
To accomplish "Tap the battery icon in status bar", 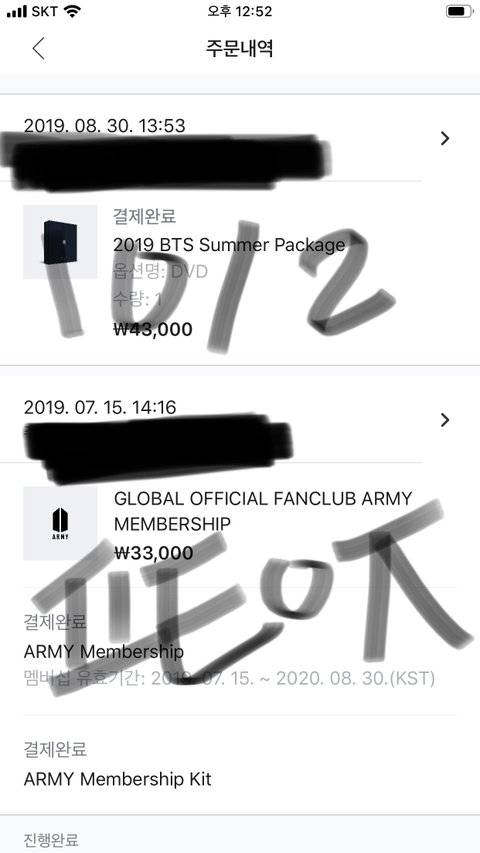I will tap(459, 11).
